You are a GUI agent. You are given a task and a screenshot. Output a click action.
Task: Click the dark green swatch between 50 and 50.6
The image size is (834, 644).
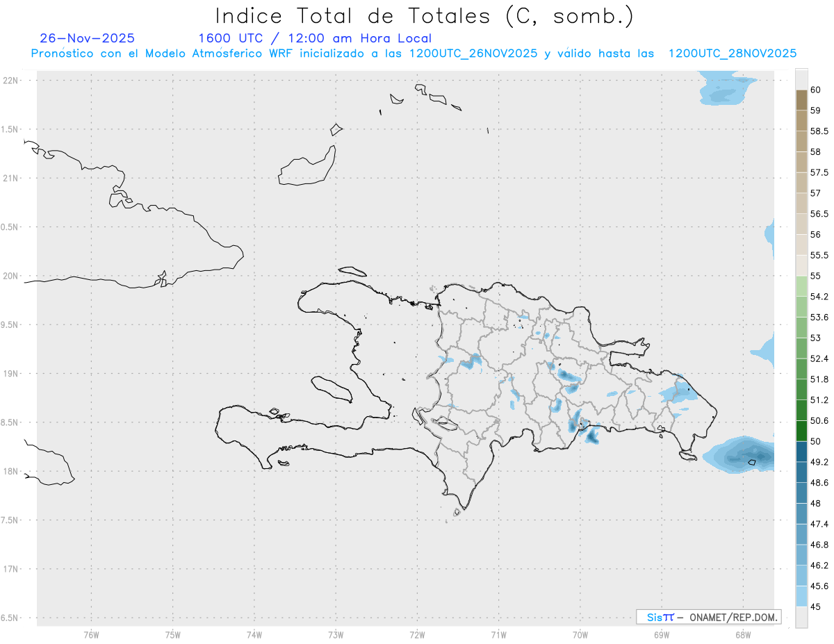[x=801, y=431]
